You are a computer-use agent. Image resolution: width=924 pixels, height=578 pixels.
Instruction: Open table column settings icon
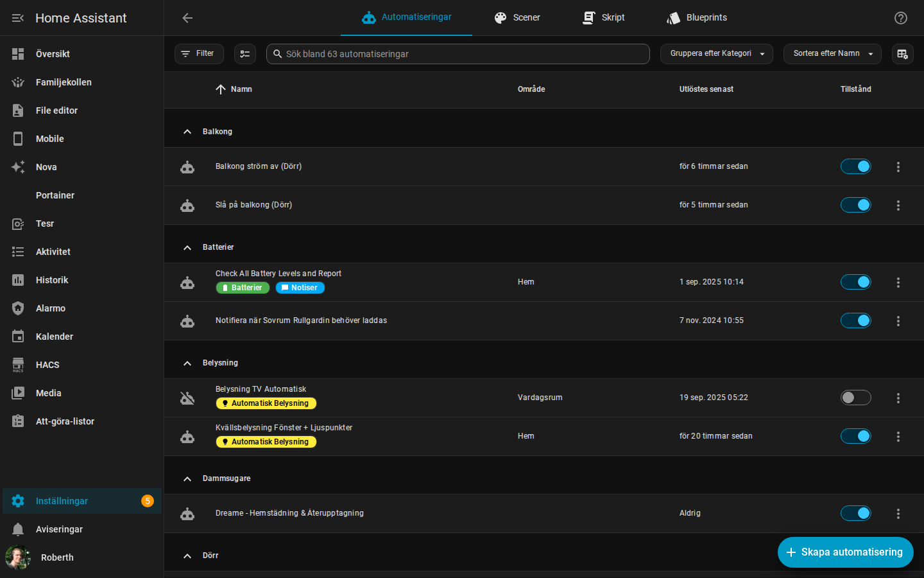pos(903,54)
